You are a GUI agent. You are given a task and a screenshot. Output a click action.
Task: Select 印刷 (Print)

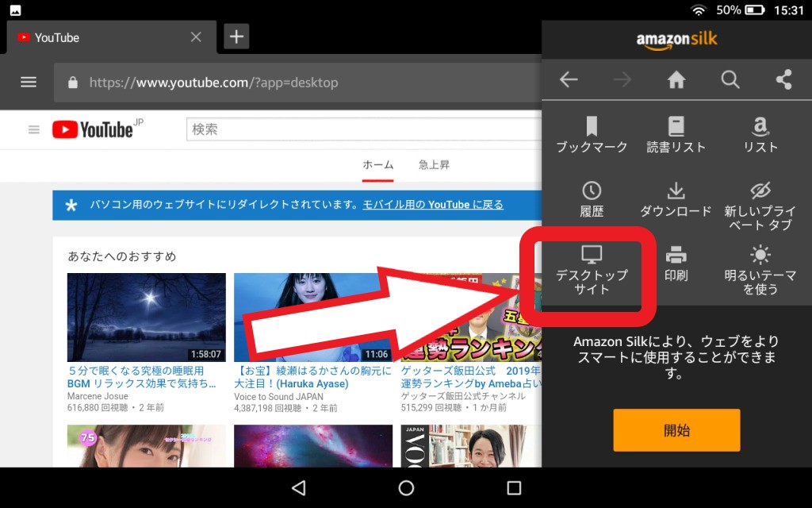[676, 264]
